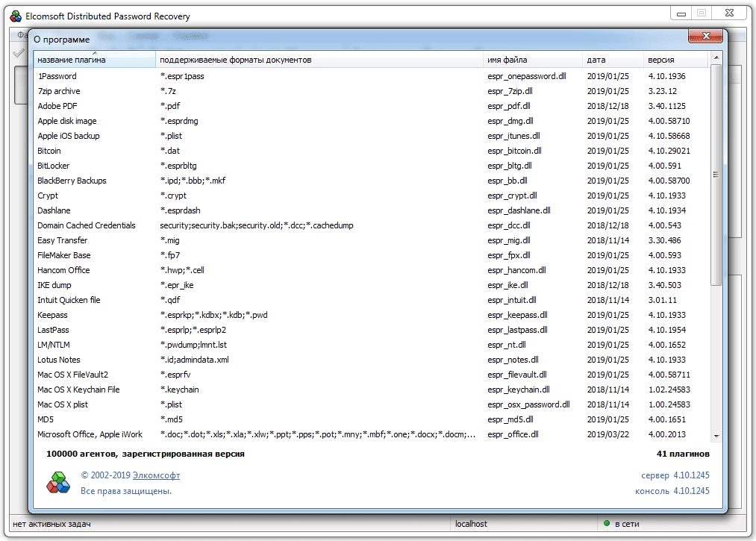Select the Easy Transfer row
This screenshot has width=756, height=541.
[x=371, y=240]
